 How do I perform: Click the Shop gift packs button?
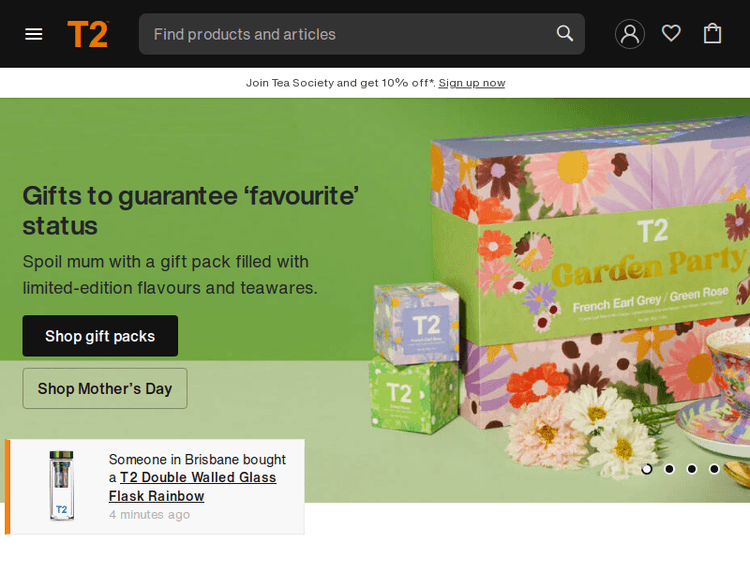pos(100,336)
